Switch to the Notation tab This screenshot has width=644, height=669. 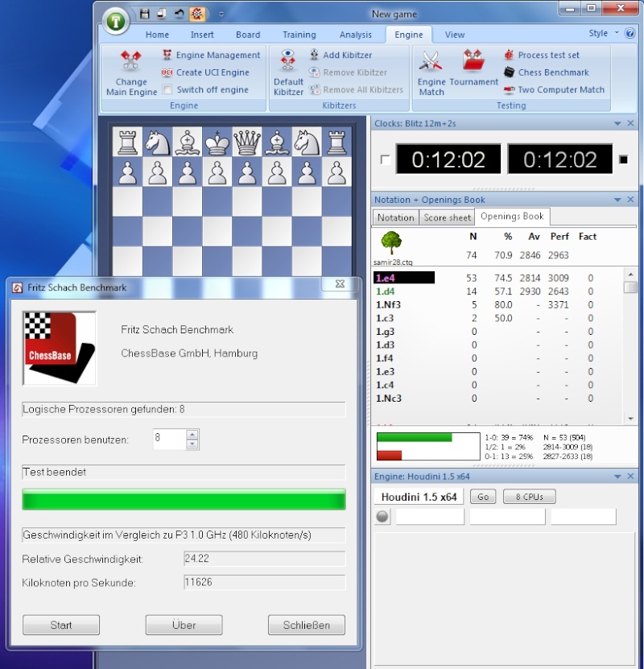[395, 217]
